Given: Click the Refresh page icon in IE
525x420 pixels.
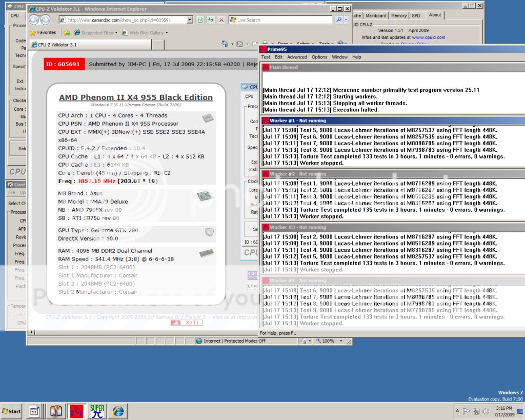Looking at the screenshot, I should coord(211,20).
